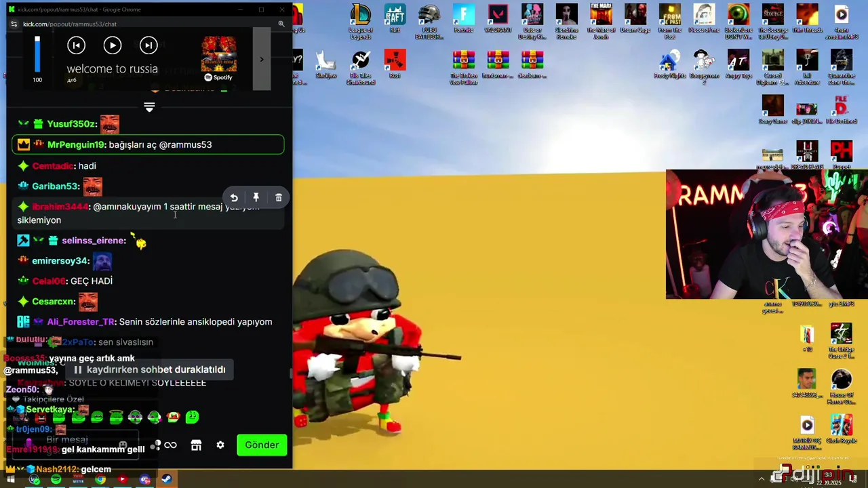
Task: Skip to next track in media popup
Action: pos(149,45)
